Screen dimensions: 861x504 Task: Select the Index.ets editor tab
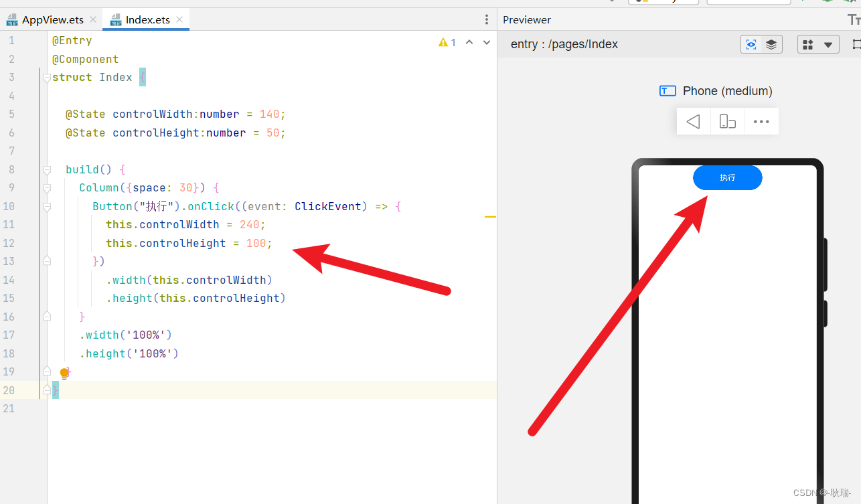point(147,19)
